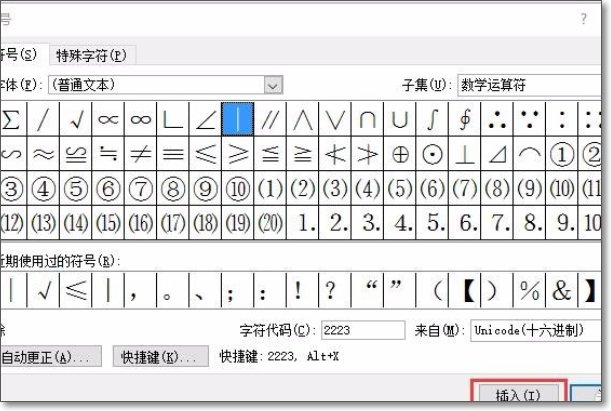Select the logical OR symbol
Screen dimensions: 611x411
[x=335, y=119]
